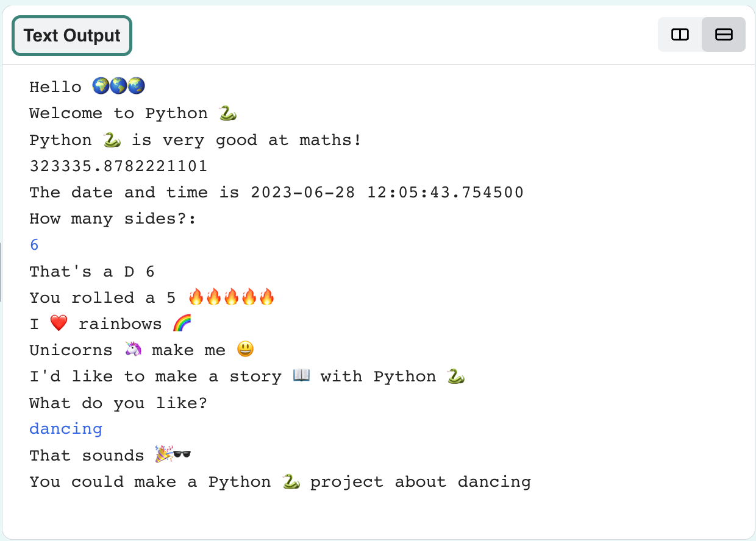Switch to the Text Output tab
Image resolution: width=756 pixels, height=541 pixels.
[x=71, y=35]
